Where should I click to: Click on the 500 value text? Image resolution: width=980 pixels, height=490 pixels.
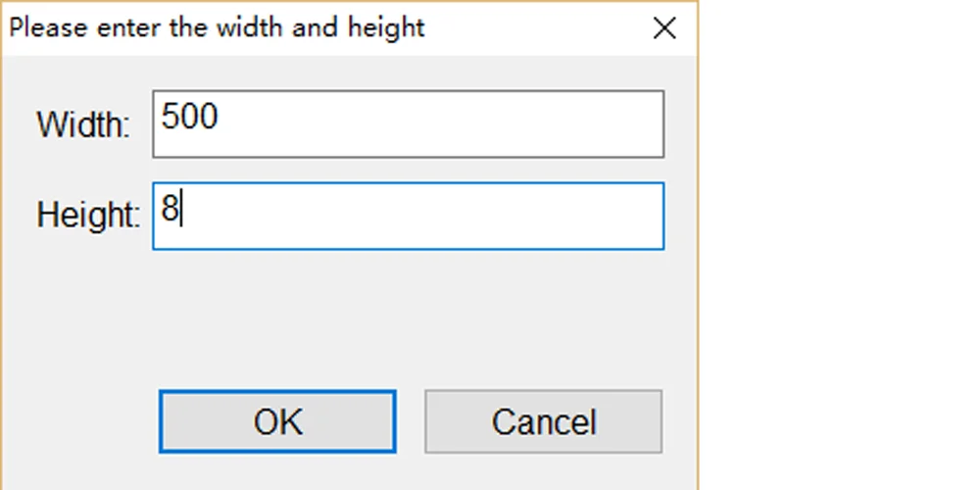pos(189,118)
